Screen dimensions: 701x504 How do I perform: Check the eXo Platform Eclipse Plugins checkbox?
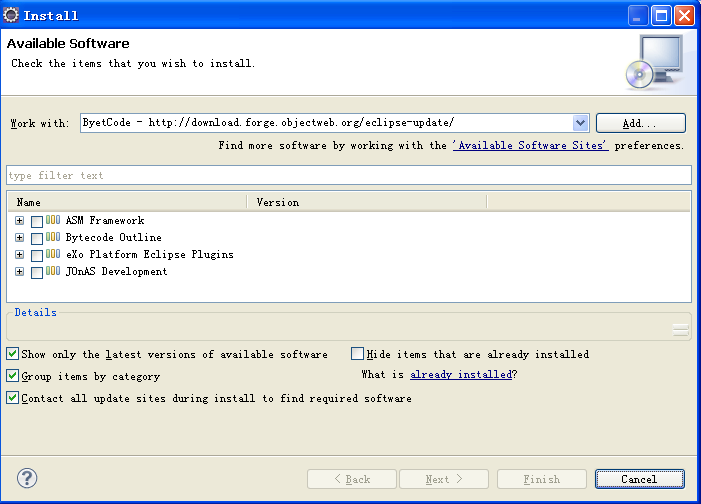[x=37, y=255]
